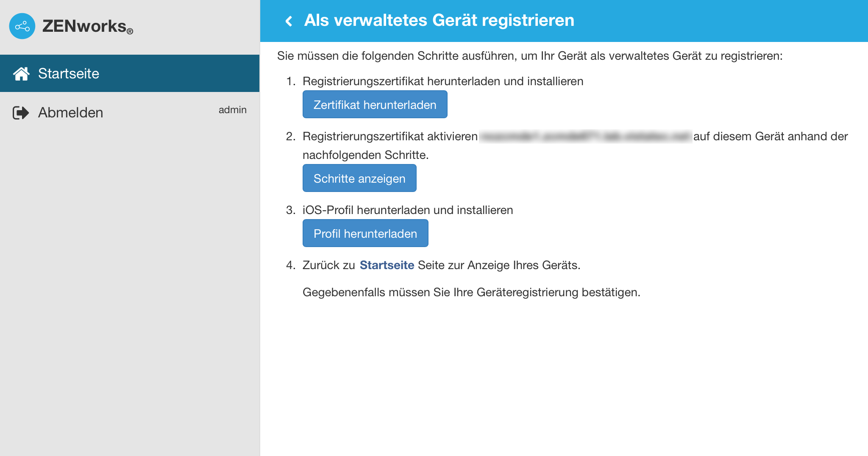This screenshot has width=868, height=456.
Task: Click the Schritte anzeigen button
Action: click(x=359, y=178)
